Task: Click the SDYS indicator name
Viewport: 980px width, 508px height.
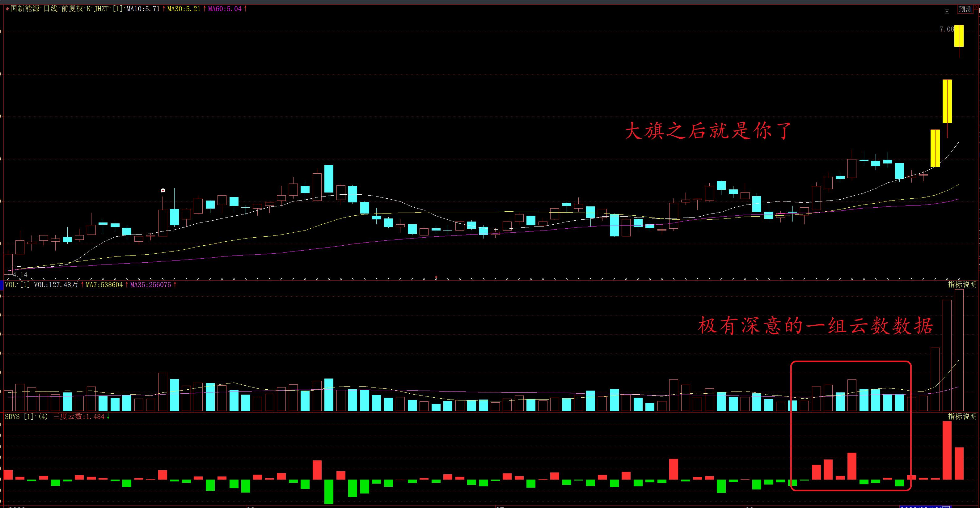Action: click(13, 417)
